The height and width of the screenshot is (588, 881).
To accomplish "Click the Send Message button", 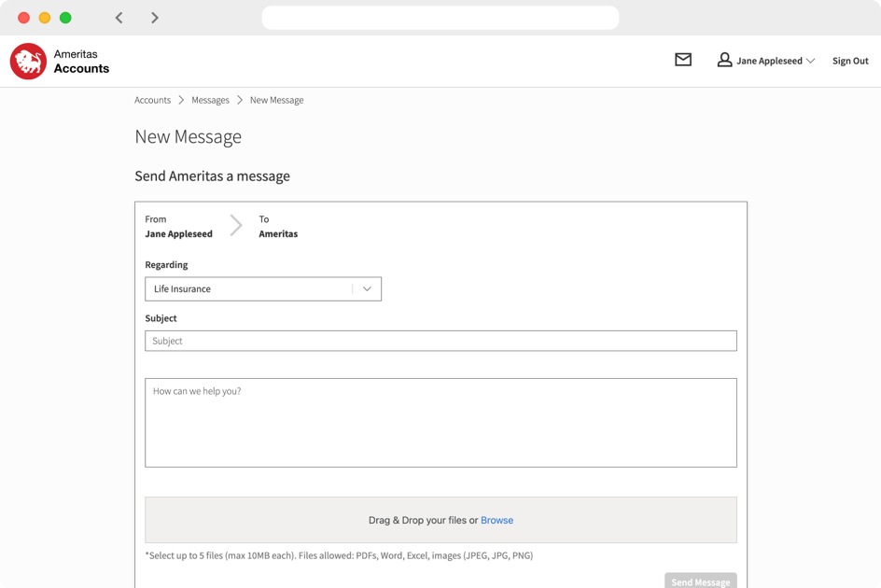I will (x=700, y=581).
